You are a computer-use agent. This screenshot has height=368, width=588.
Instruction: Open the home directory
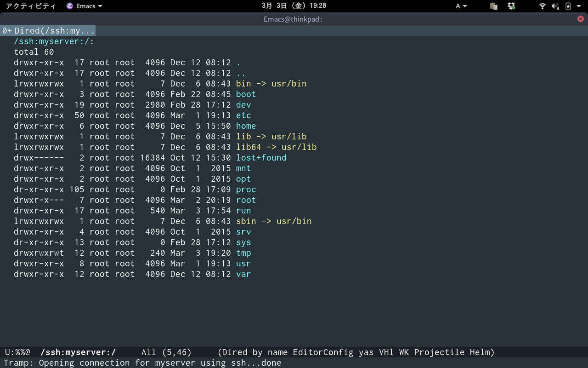pyautogui.click(x=246, y=126)
